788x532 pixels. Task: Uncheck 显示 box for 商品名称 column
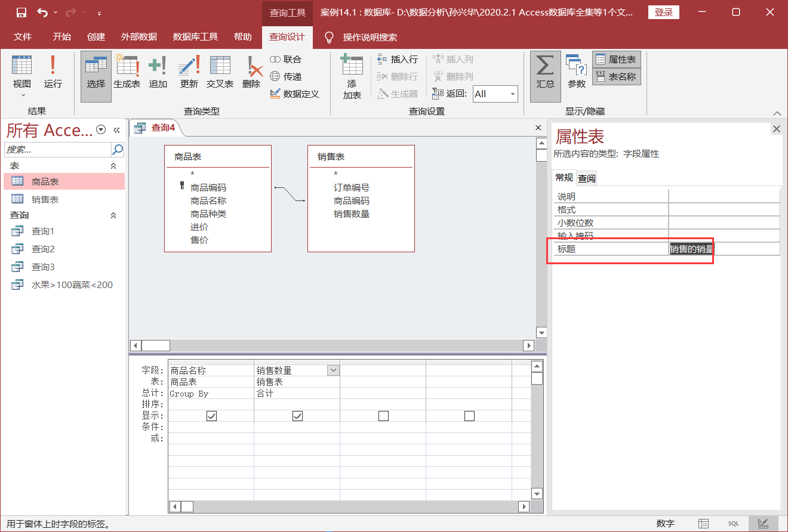click(211, 416)
